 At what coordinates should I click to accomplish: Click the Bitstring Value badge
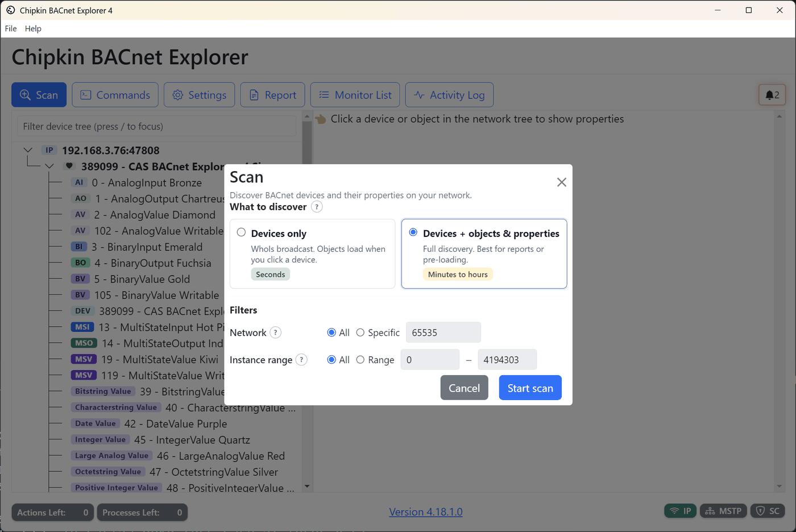[x=103, y=391]
